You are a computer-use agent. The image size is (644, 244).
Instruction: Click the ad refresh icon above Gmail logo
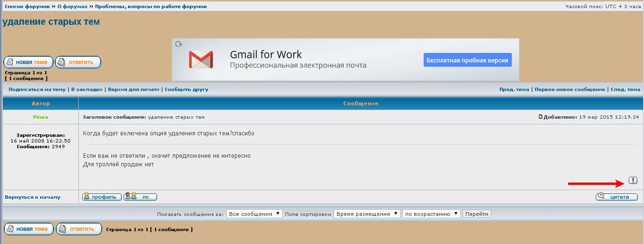point(179,44)
